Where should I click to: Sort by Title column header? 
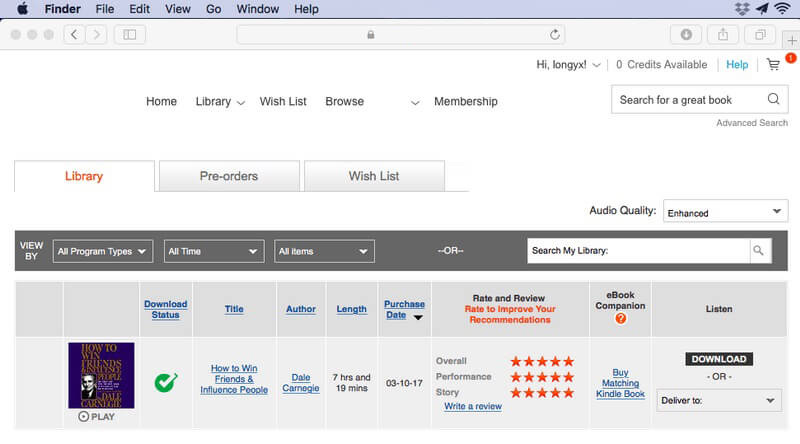click(x=234, y=309)
